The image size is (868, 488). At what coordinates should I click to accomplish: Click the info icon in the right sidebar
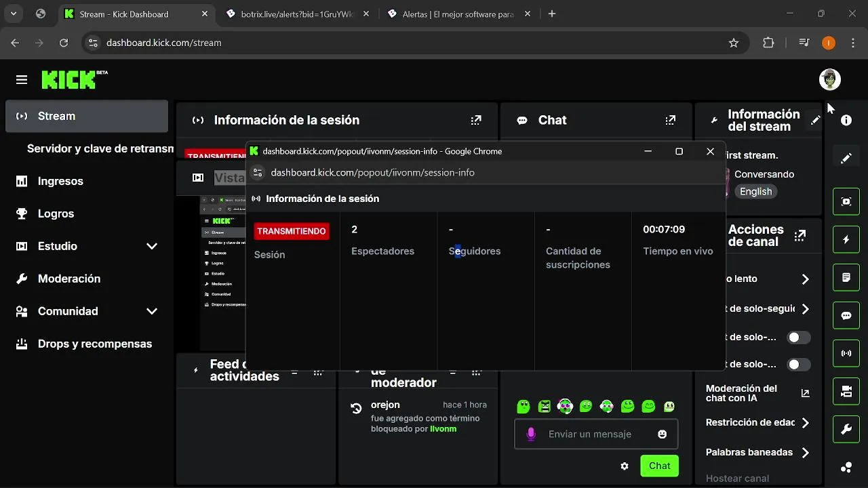tap(846, 120)
